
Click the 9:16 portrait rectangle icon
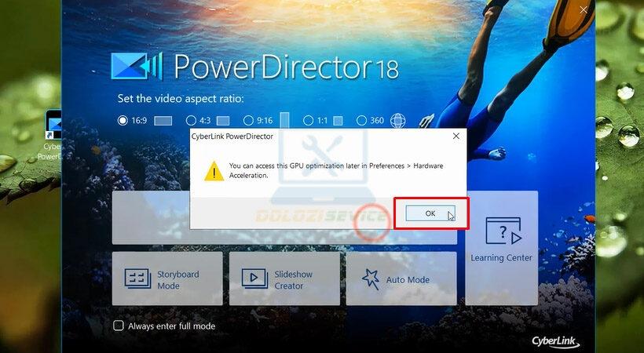[x=284, y=120]
